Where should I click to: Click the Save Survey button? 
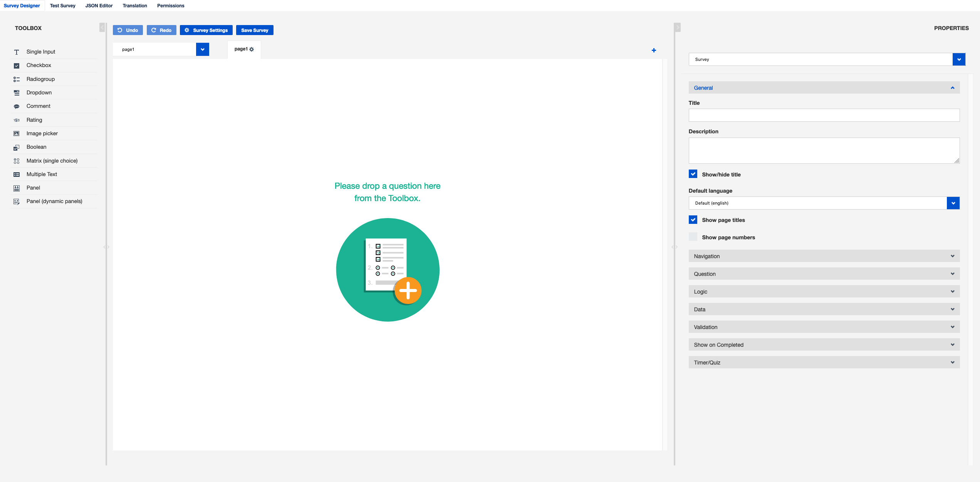pos(255,30)
